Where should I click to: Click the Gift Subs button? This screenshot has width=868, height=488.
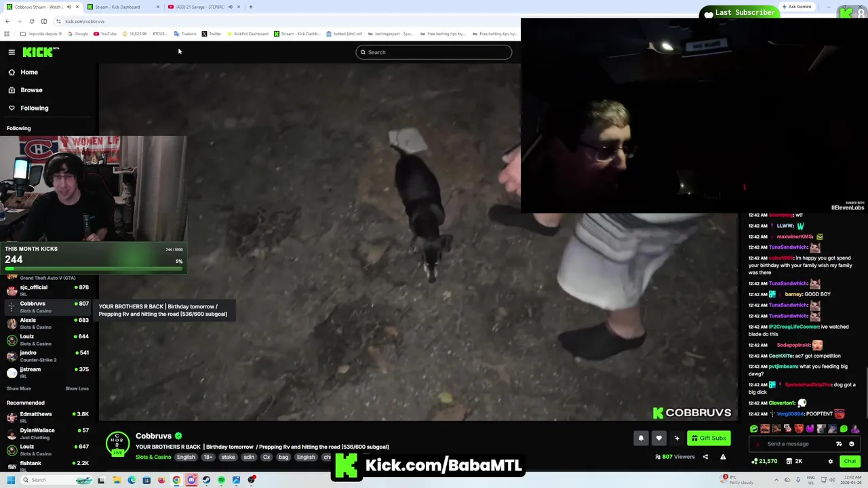click(709, 439)
